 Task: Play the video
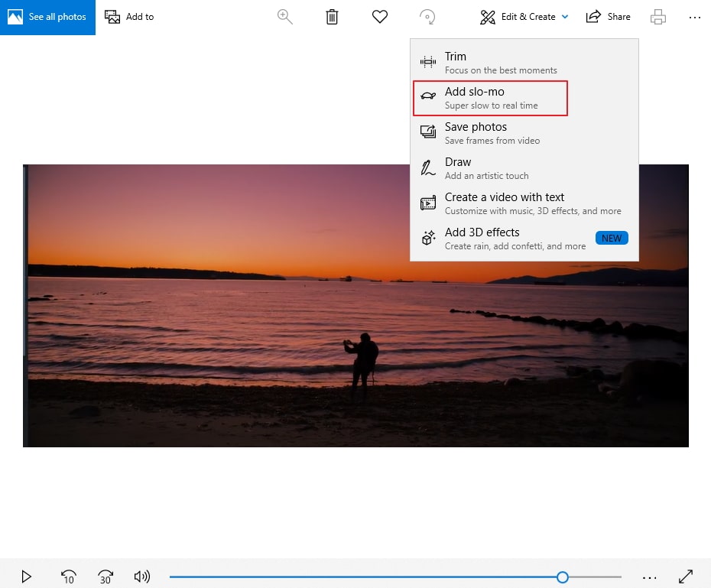[x=26, y=577]
